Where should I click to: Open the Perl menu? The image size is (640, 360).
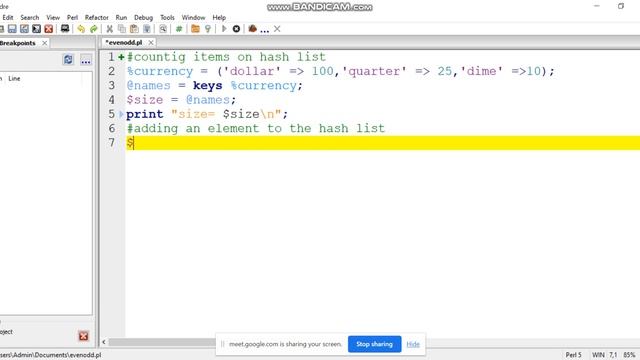[x=72, y=18]
